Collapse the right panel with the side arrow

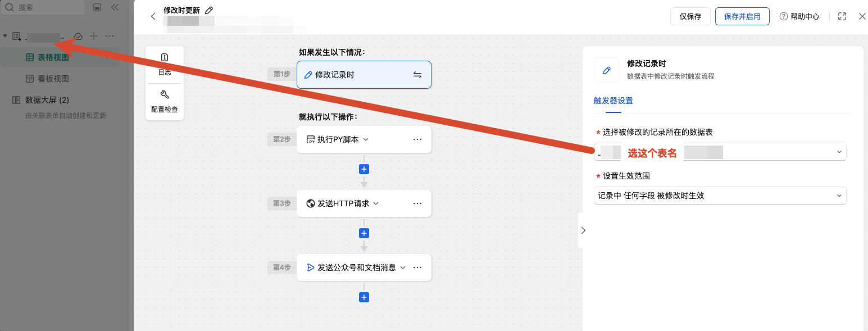coord(583,230)
